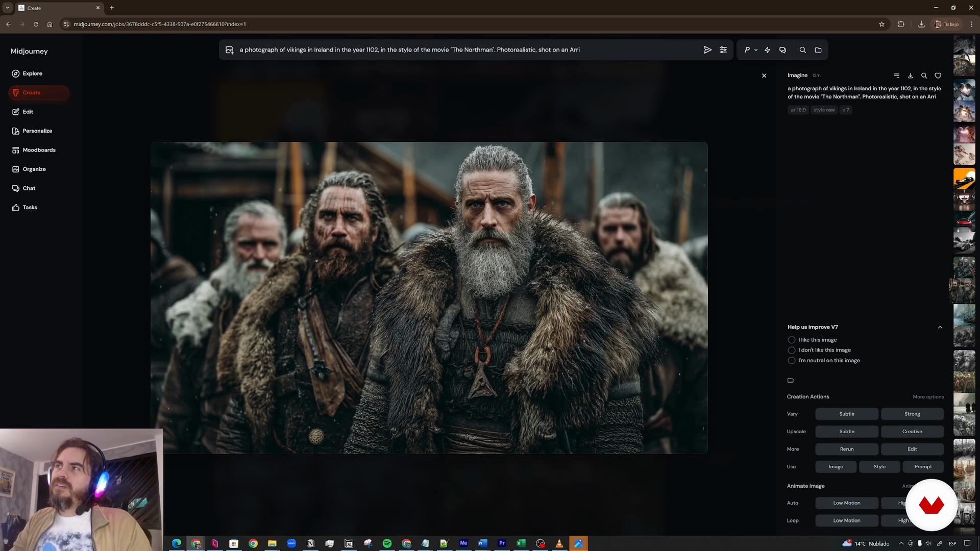980x551 pixels.
Task: Click the browser address bar URL
Action: pos(160,24)
